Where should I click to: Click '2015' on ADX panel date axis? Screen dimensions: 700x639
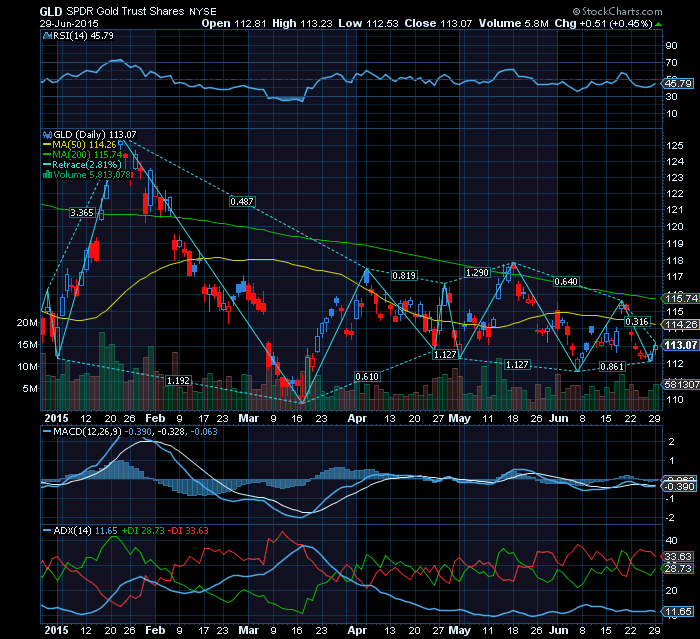click(57, 630)
